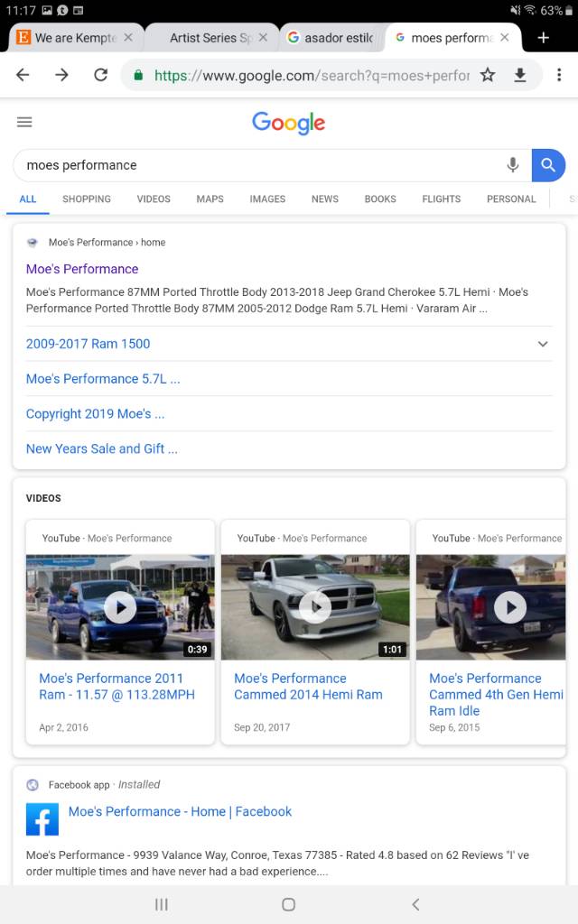Open the New Years Sale and Gift link
Viewport: 578px width, 924px height.
tap(101, 449)
